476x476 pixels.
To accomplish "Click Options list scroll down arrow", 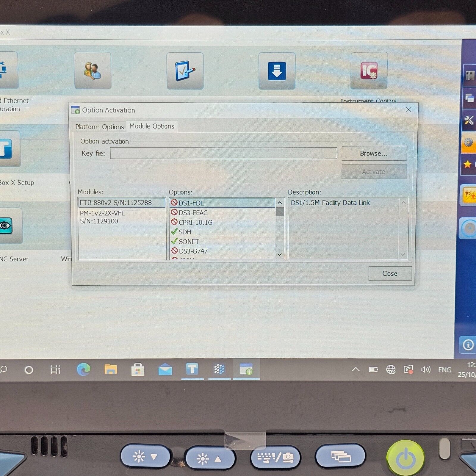I will pyautogui.click(x=280, y=254).
